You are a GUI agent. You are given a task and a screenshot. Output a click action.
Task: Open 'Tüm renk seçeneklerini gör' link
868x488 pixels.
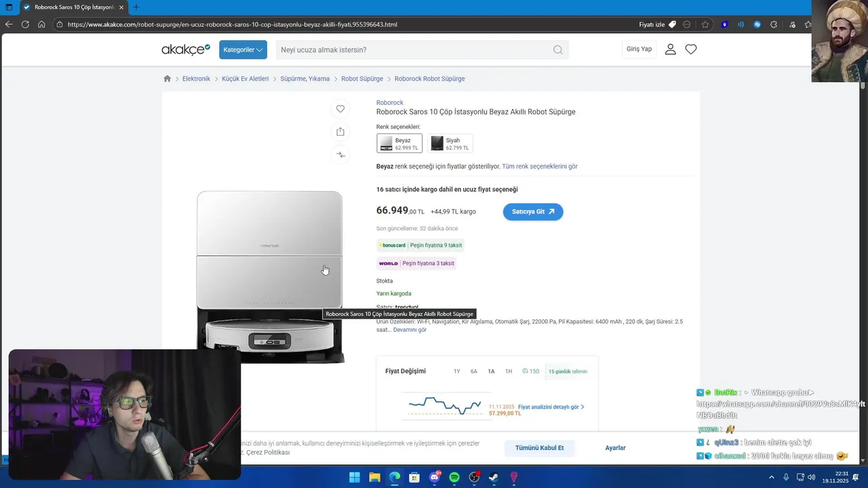540,166
